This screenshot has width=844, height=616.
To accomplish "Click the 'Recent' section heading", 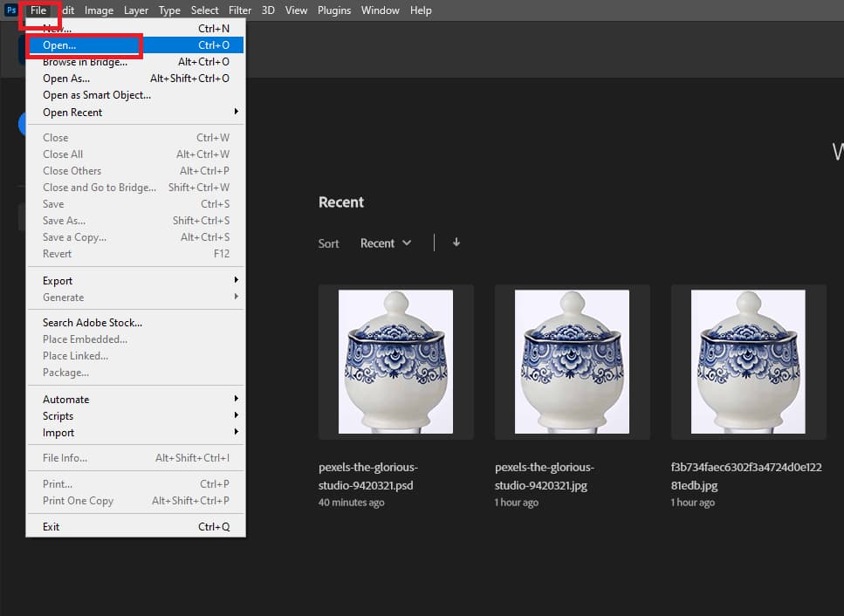I will (340, 202).
